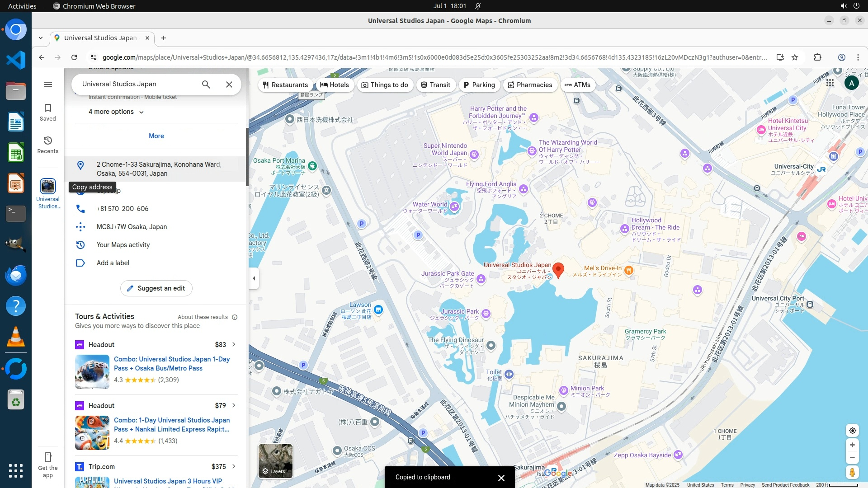
Task: Select the Things to do chip
Action: click(385, 85)
